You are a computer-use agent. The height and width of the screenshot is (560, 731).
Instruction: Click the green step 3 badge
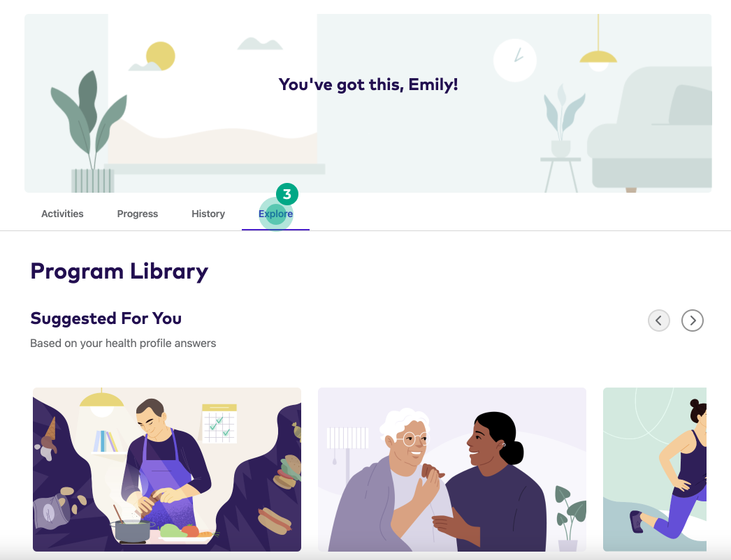point(287,194)
